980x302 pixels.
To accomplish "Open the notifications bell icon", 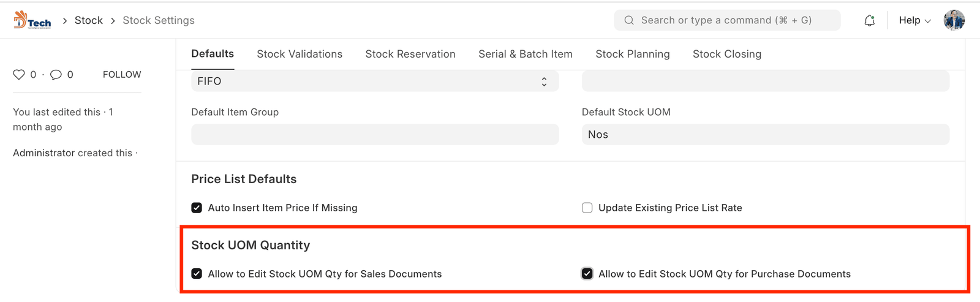I will pos(869,21).
